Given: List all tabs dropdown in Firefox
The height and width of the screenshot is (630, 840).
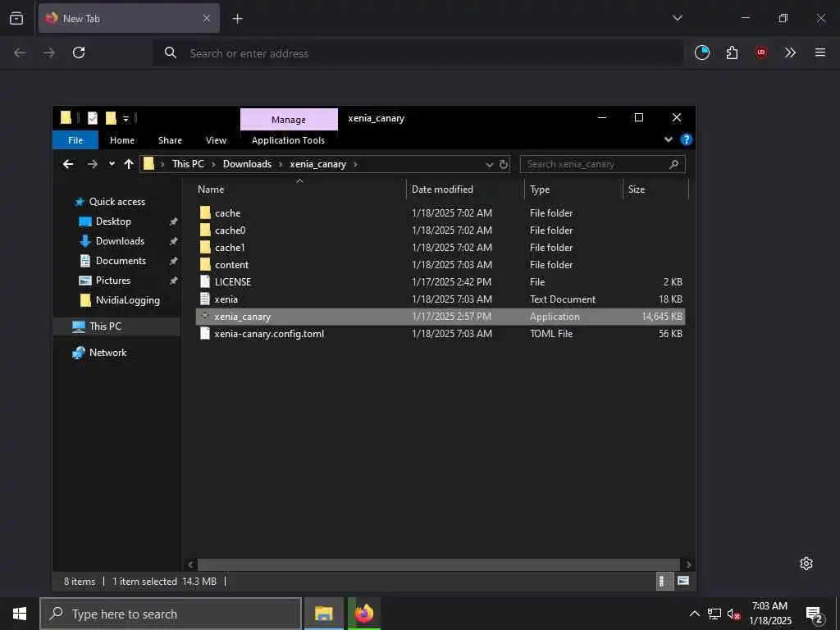Looking at the screenshot, I should (x=677, y=18).
